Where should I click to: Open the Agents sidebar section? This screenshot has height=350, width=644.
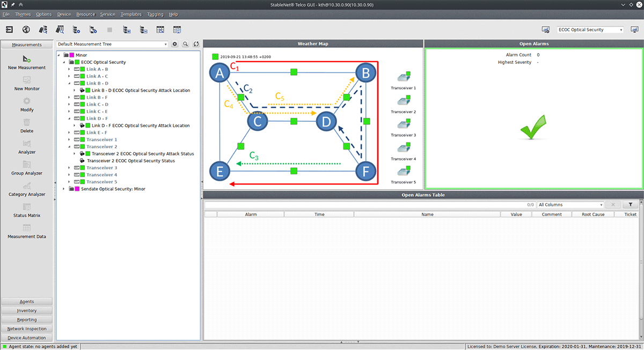(27, 302)
